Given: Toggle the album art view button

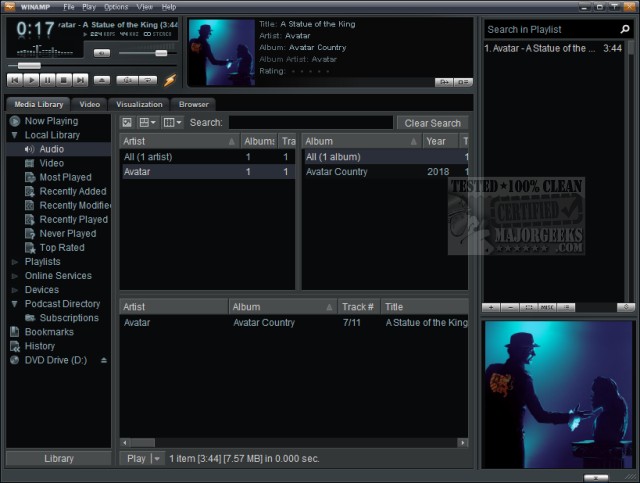Looking at the screenshot, I should click(x=127, y=122).
